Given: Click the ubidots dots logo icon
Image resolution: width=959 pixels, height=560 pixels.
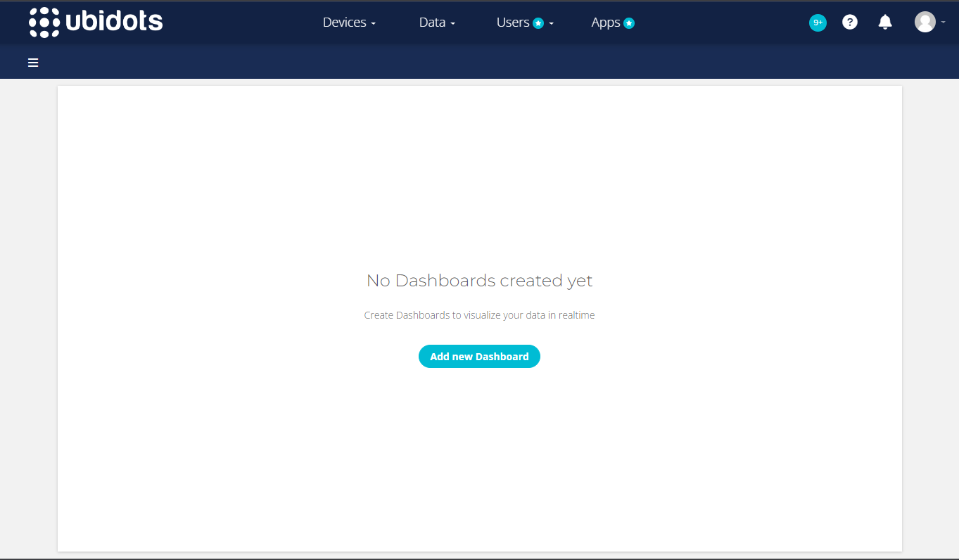Looking at the screenshot, I should [x=44, y=22].
